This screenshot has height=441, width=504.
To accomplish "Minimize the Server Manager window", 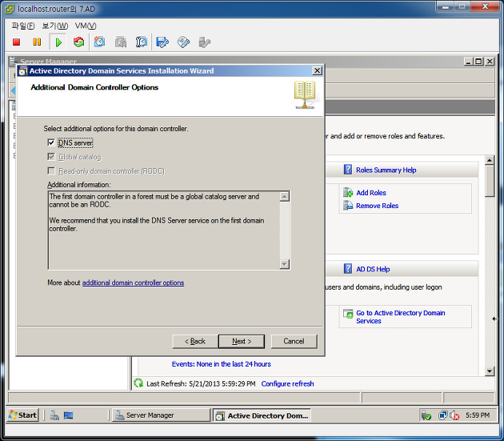I will (468, 61).
